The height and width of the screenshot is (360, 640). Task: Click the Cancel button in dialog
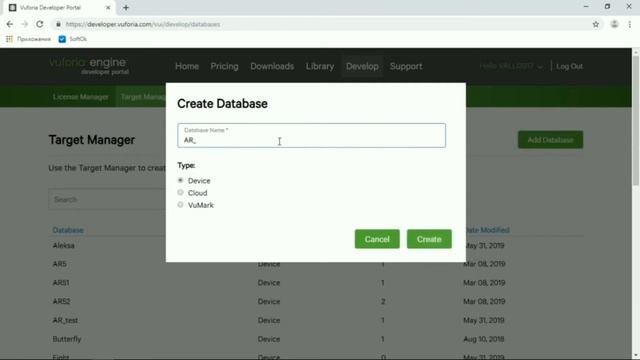point(377,239)
